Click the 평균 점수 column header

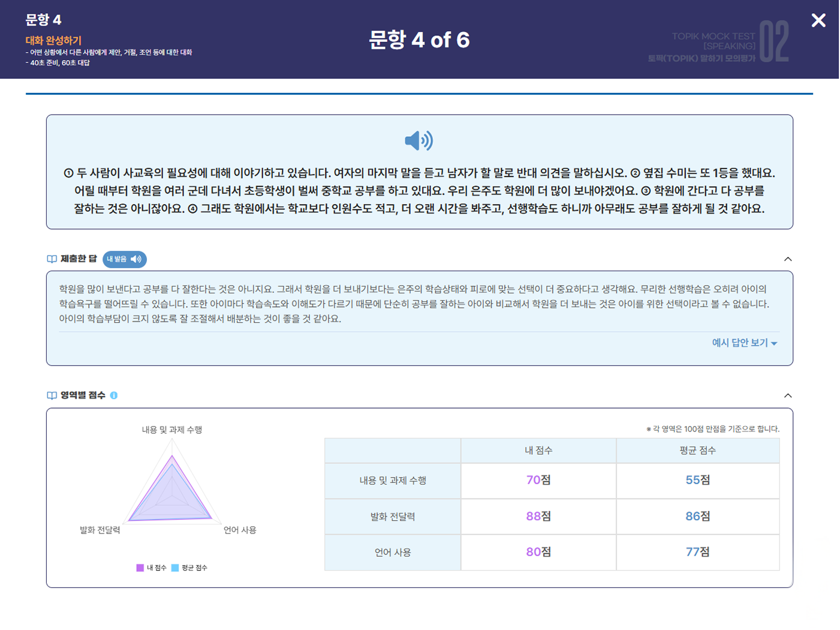(x=698, y=450)
